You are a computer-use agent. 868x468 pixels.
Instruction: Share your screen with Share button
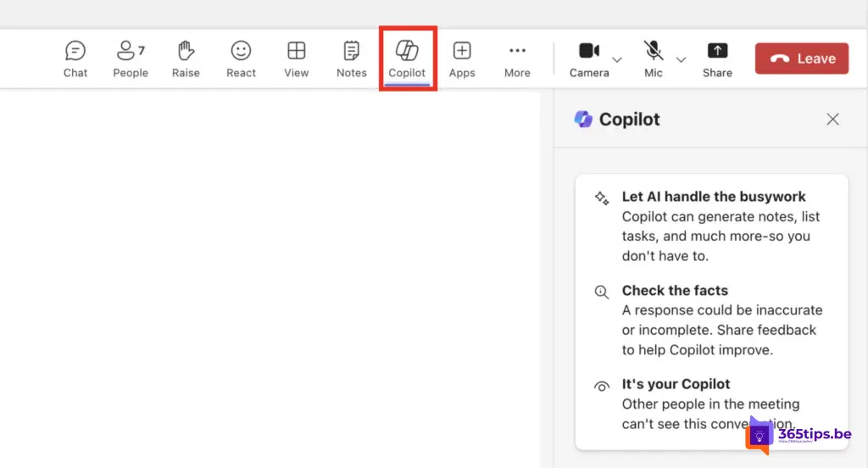717,58
